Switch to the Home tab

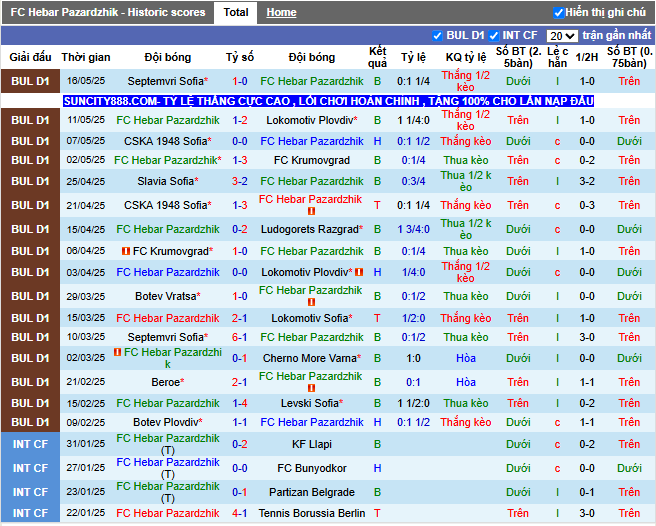(x=281, y=13)
